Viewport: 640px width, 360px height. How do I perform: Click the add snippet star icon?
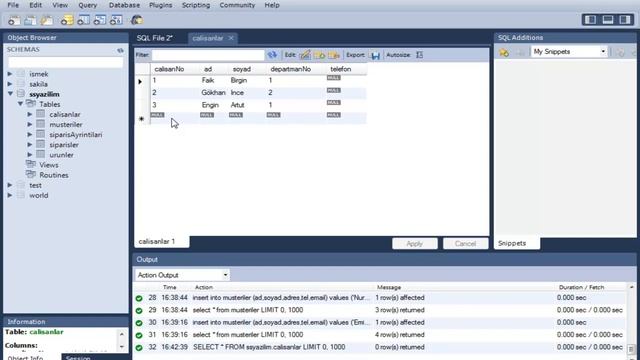(504, 52)
